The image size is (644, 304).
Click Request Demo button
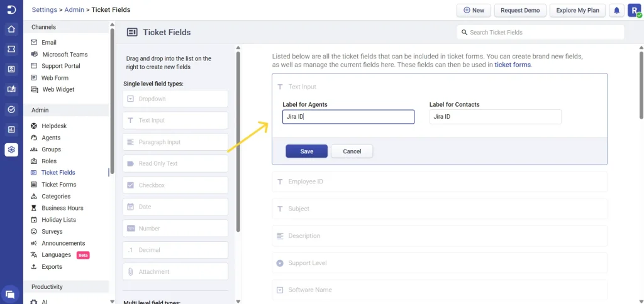pos(520,11)
